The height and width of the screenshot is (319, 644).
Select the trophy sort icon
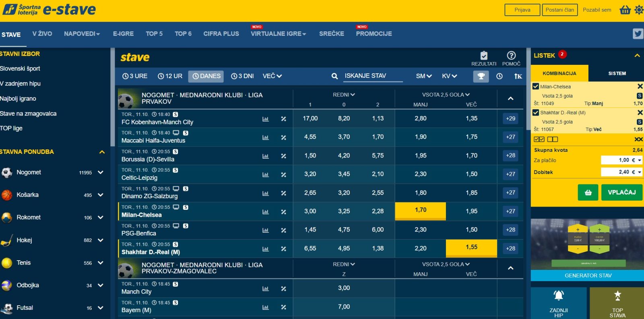481,76
